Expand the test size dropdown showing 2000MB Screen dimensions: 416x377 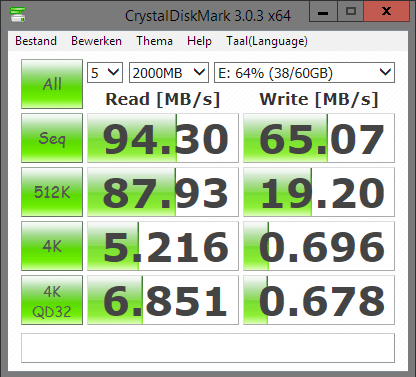click(169, 72)
